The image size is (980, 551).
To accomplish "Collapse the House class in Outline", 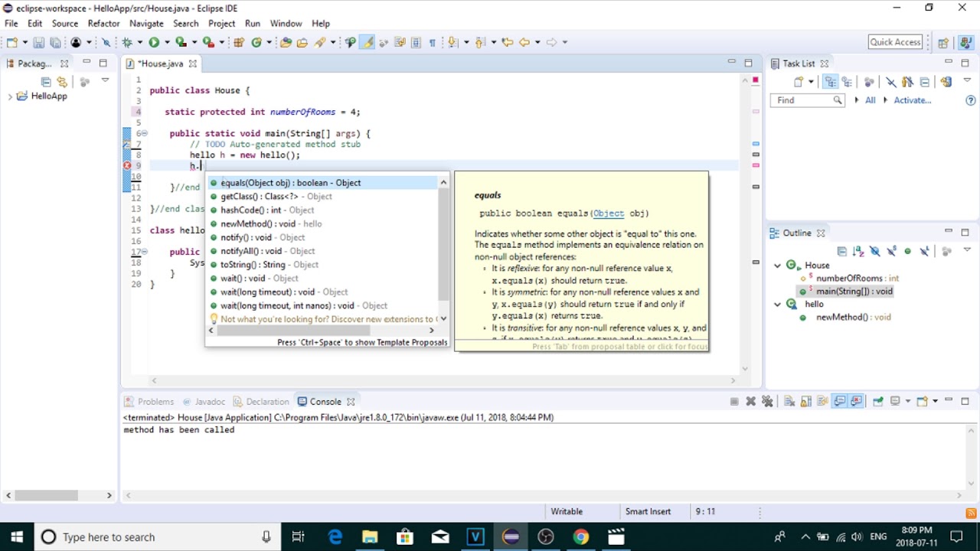I will click(777, 266).
